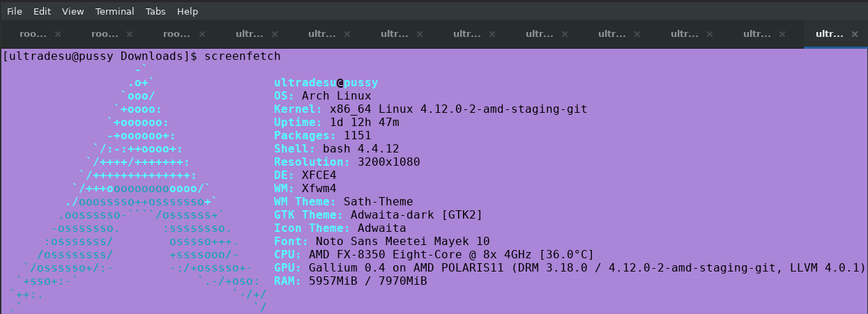Viewport: 868px width, 314px height.
Task: Close the first "ultr..." tab
Action: (275, 34)
